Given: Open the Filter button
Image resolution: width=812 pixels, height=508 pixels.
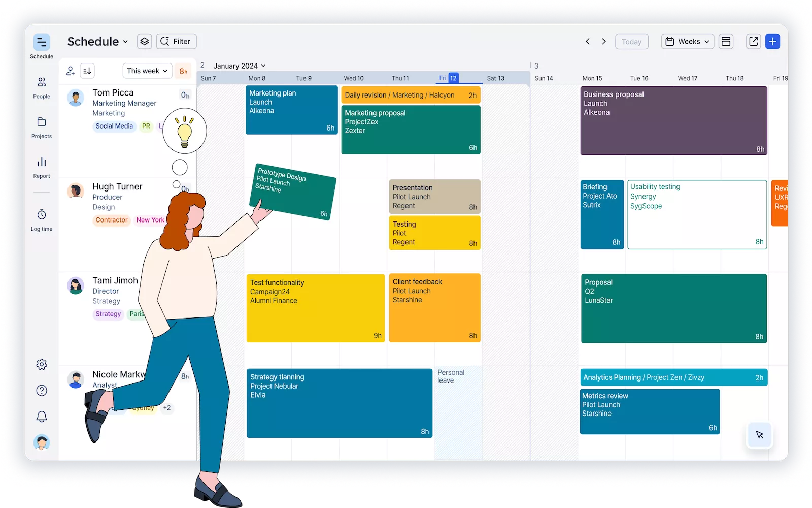Looking at the screenshot, I should [x=176, y=42].
